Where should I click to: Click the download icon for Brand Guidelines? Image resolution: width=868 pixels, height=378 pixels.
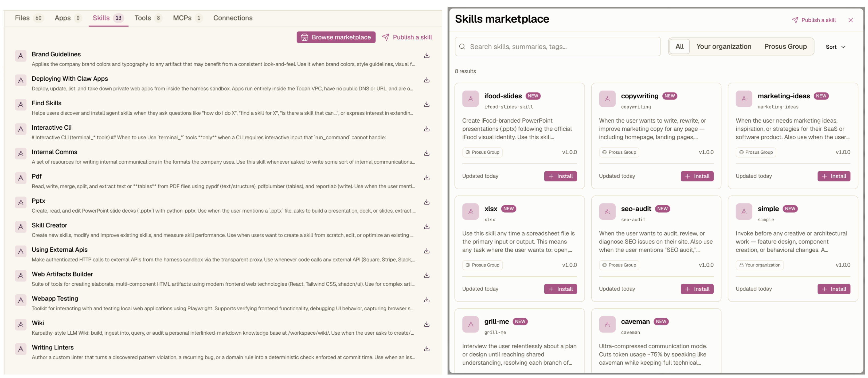point(427,55)
